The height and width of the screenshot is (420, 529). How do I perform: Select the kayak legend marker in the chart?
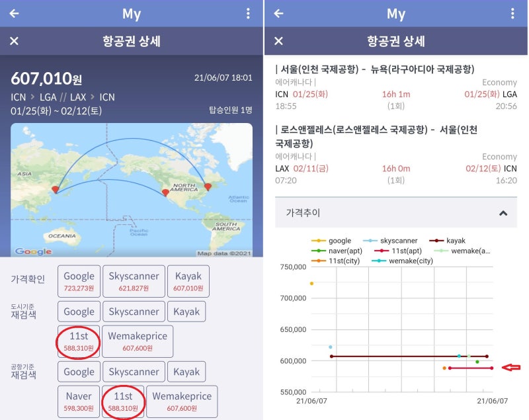[x=436, y=240]
